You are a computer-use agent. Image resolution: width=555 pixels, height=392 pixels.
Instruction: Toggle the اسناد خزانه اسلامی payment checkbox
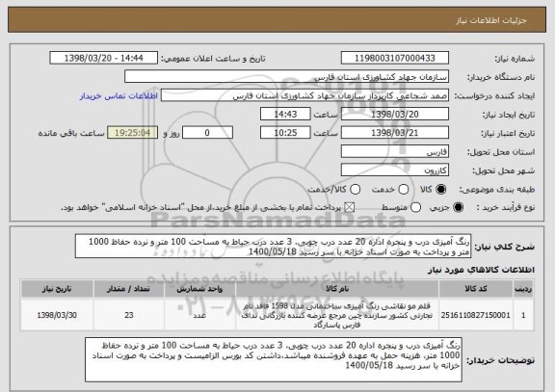pos(350,208)
